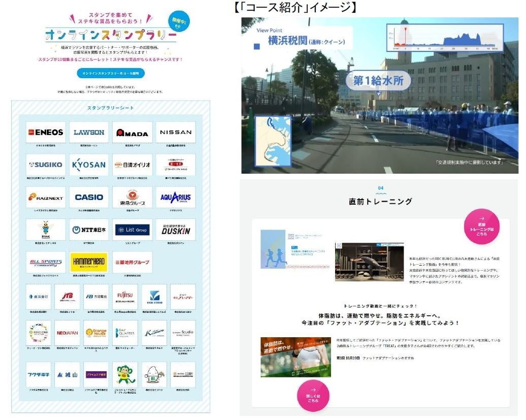Open the rice mascot sponsor tile
526x420 pixels.
154,375
